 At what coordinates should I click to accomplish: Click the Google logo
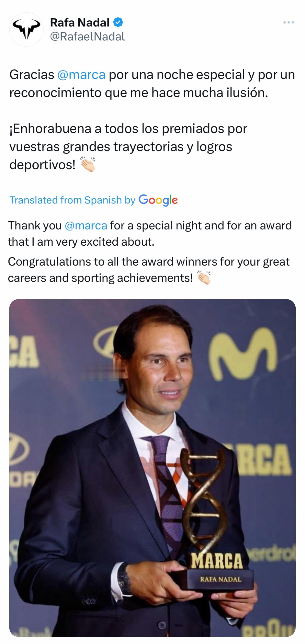pyautogui.click(x=158, y=200)
